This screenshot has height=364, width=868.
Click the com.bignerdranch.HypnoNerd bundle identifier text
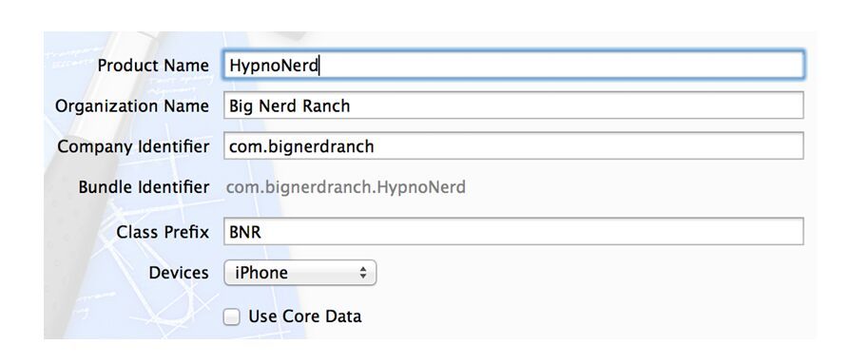(346, 187)
